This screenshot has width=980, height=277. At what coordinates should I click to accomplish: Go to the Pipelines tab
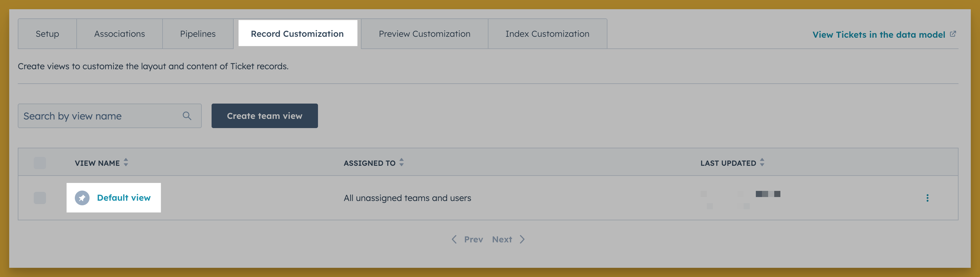click(x=198, y=34)
